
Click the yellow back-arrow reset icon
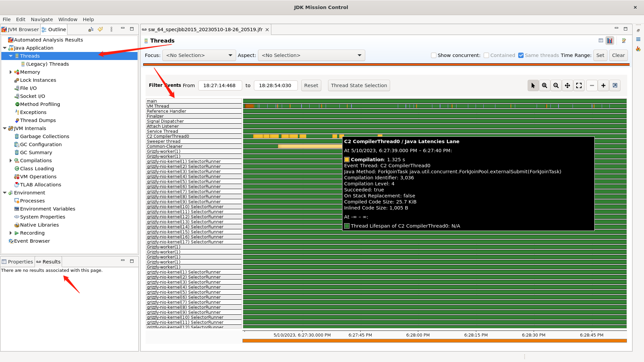[x=100, y=29]
